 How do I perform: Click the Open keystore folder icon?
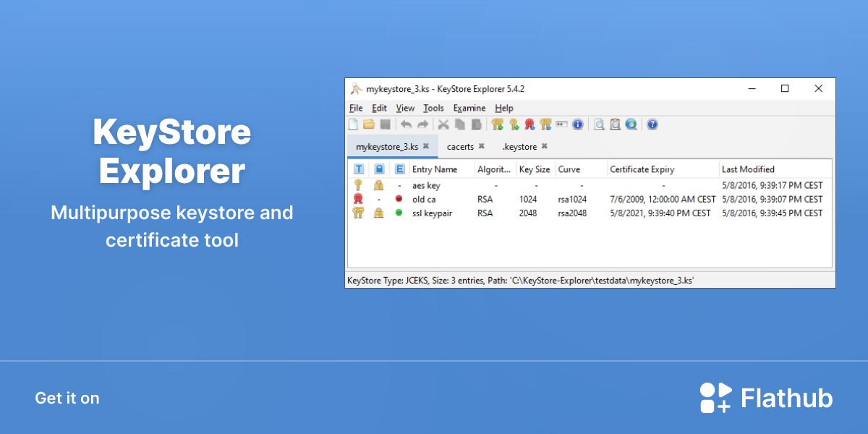coord(369,124)
